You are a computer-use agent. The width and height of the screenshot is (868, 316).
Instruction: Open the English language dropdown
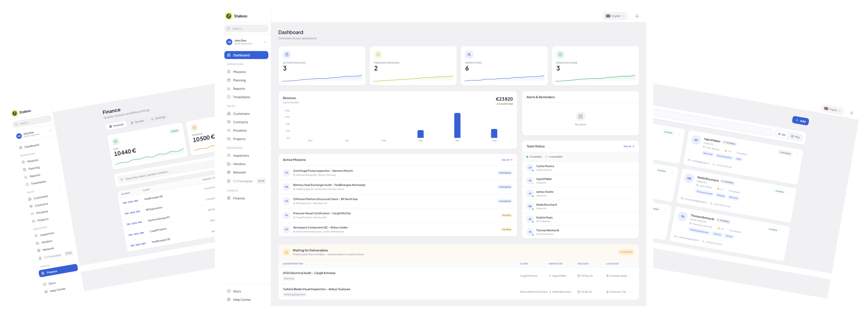pos(614,16)
